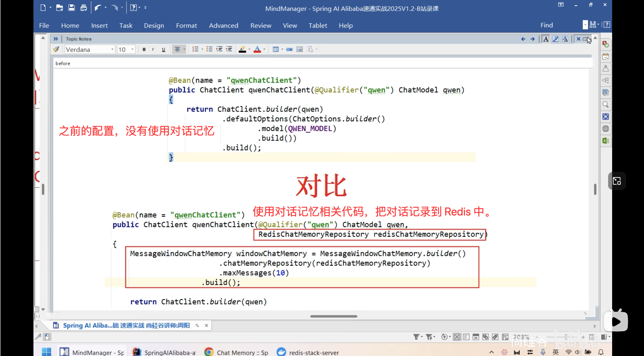
Task: Insert image into topic notes
Action: click(299, 49)
